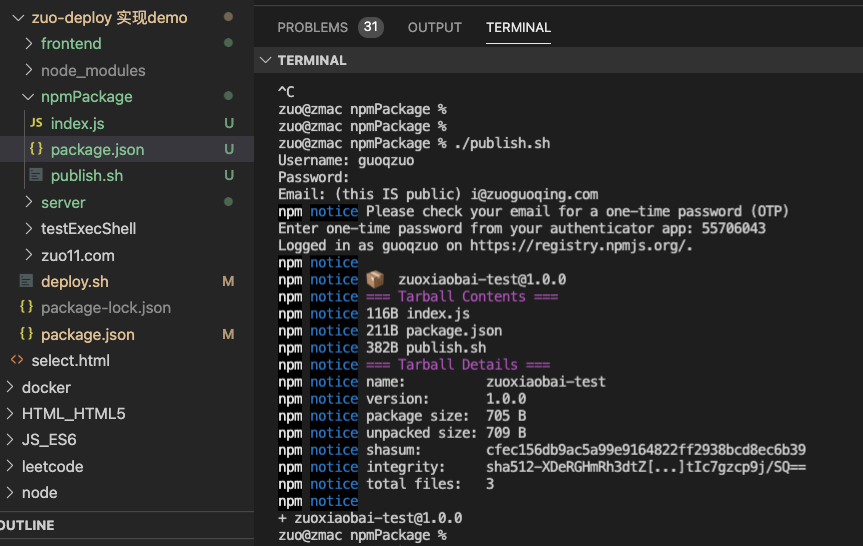The height and width of the screenshot is (546, 863).
Task: Expand the frontend folder chevron
Action: click(x=29, y=43)
